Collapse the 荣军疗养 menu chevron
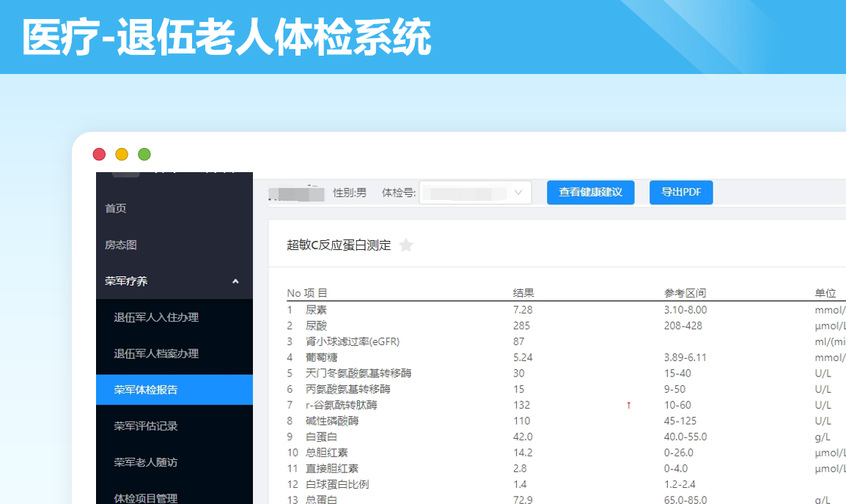The width and height of the screenshot is (846, 504). tap(235, 281)
